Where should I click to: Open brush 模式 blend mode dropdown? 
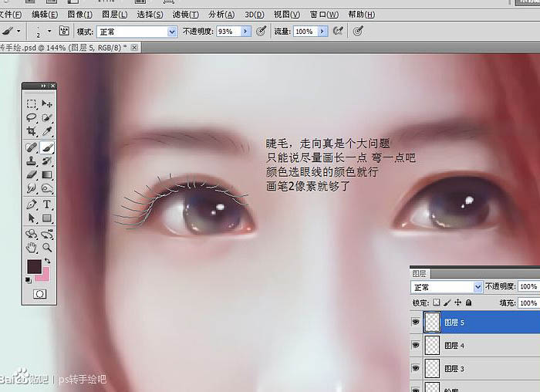click(x=172, y=32)
